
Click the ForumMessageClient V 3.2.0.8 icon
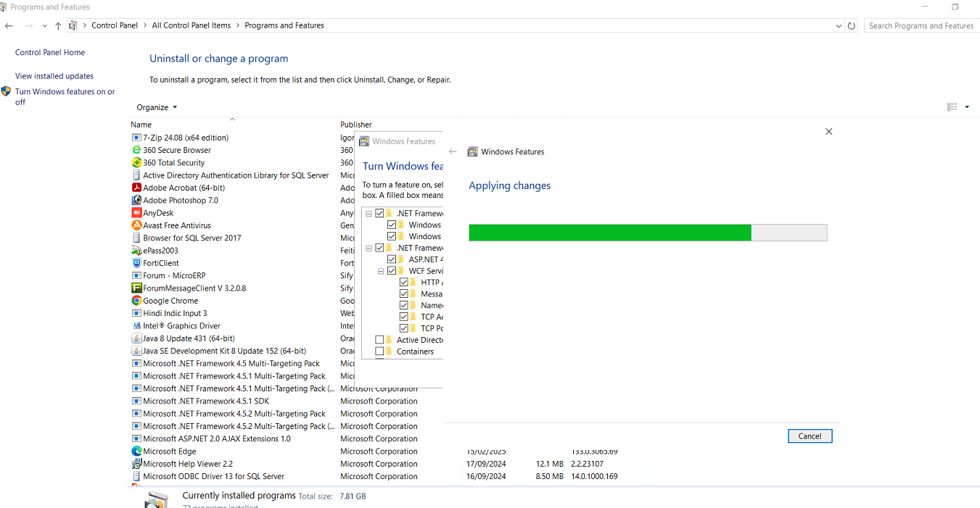136,288
